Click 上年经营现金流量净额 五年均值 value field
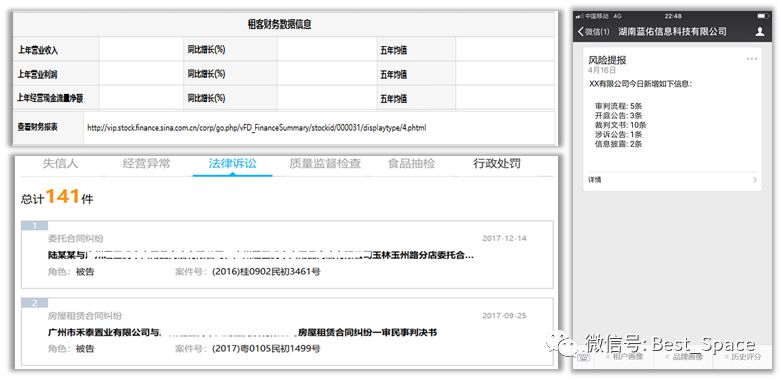 [x=505, y=98]
